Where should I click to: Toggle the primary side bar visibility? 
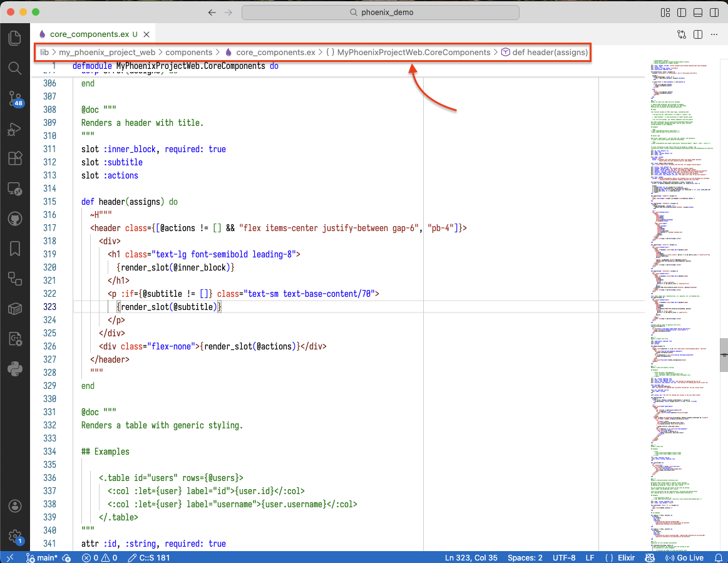(681, 13)
